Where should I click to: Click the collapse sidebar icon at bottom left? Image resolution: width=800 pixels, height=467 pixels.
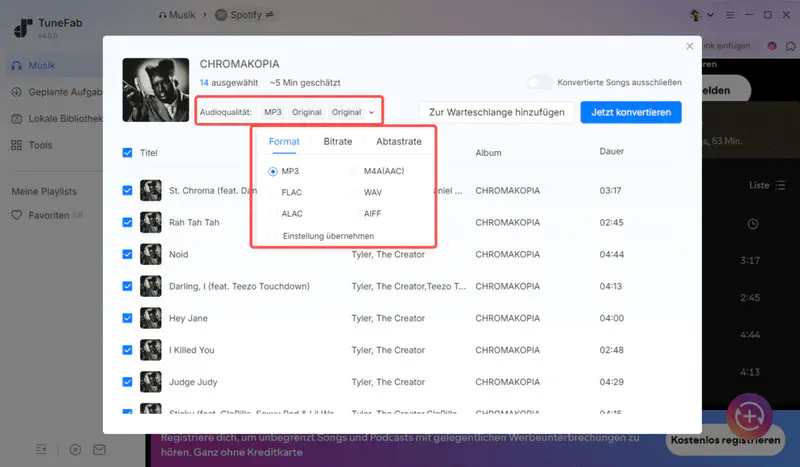42,449
